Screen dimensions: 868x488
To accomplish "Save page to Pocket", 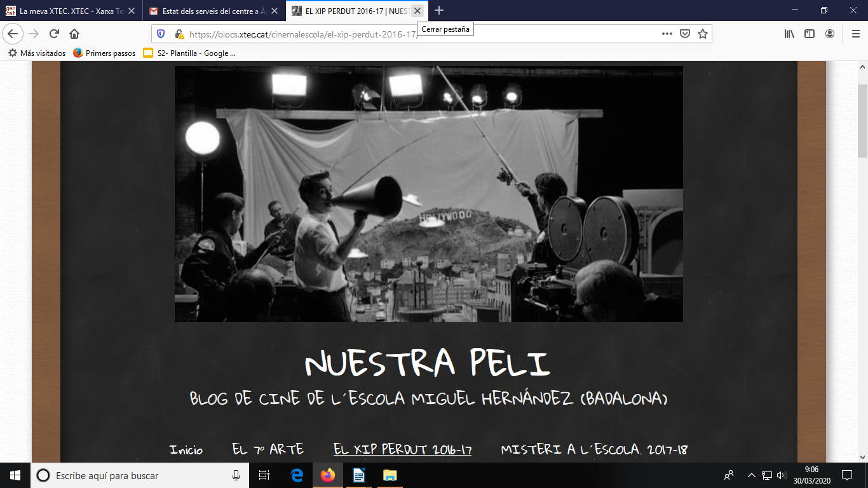I will 685,34.
